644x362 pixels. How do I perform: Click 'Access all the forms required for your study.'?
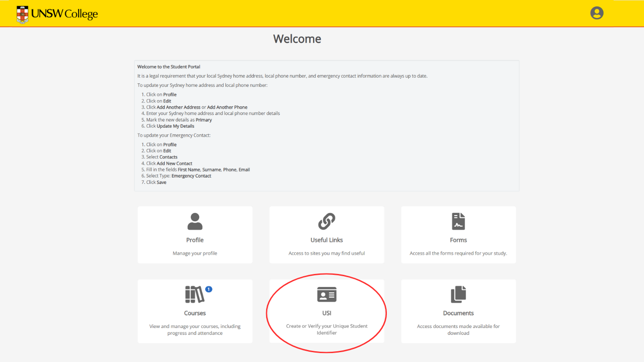pyautogui.click(x=458, y=253)
